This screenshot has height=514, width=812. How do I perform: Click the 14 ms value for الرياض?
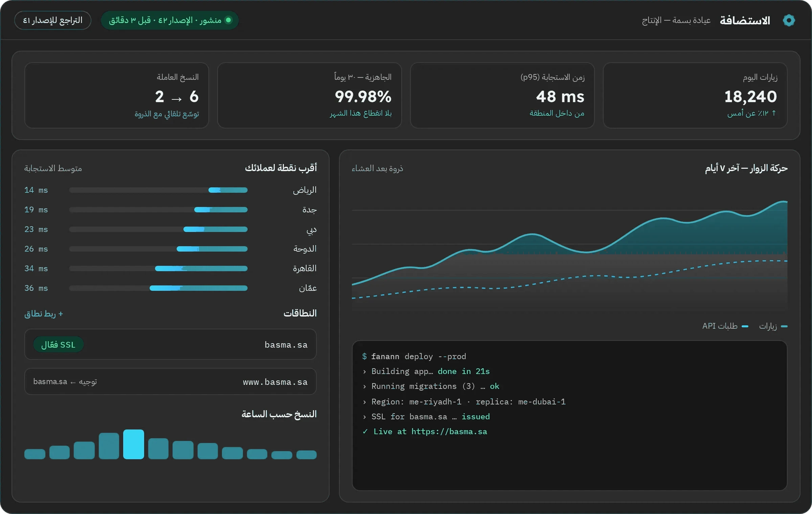tap(36, 190)
